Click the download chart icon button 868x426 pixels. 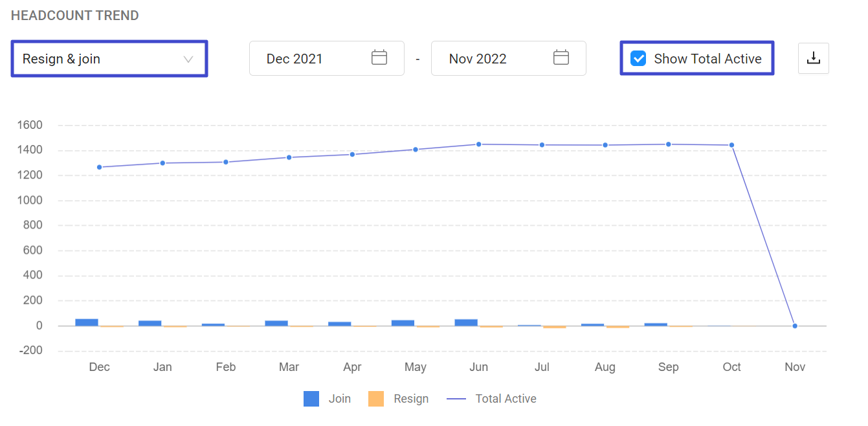click(813, 58)
